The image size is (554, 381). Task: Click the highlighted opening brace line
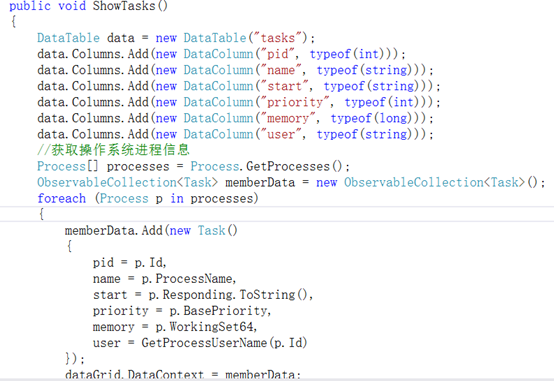[x=277, y=214]
